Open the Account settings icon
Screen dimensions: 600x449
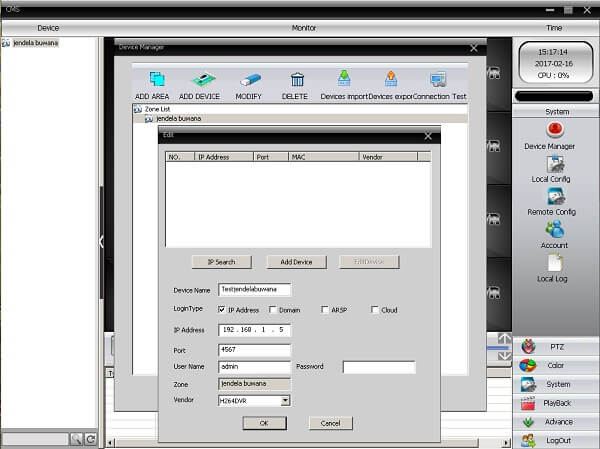[555, 230]
